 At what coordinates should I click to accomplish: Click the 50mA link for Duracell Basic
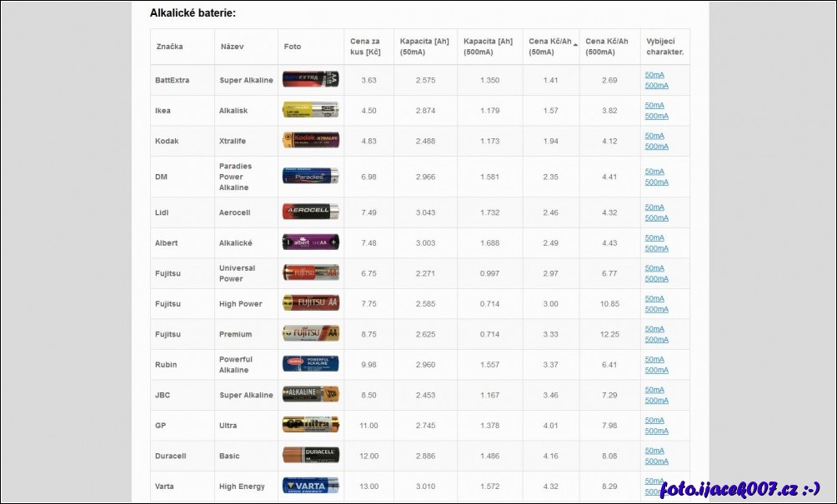click(x=654, y=451)
